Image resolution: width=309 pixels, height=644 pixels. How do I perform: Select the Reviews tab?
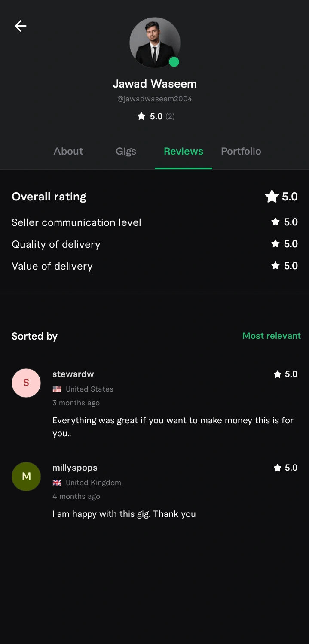(184, 151)
